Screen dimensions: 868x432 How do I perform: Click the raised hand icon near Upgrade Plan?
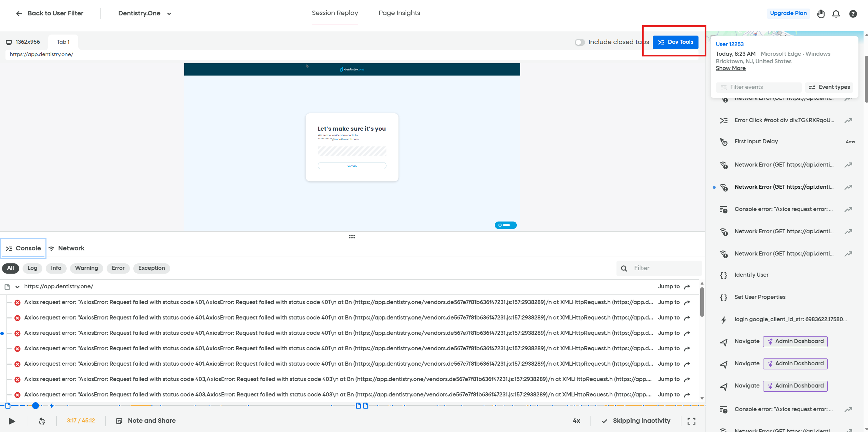(x=821, y=14)
